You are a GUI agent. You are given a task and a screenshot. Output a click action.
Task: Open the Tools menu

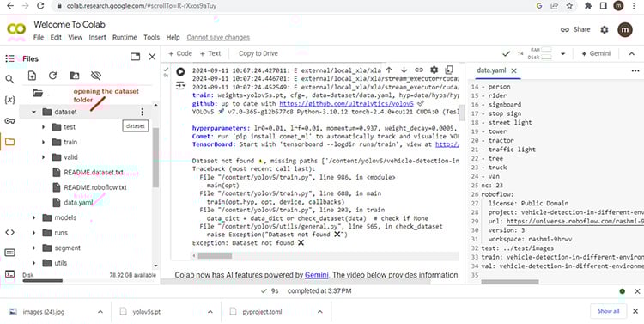coord(151,38)
